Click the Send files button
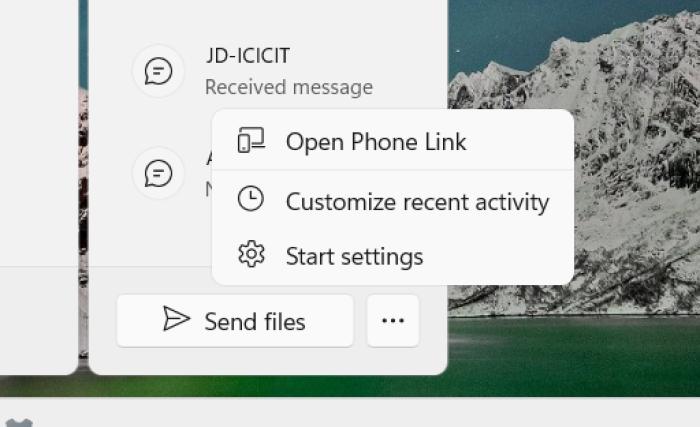The width and height of the screenshot is (700, 427). pos(235,321)
